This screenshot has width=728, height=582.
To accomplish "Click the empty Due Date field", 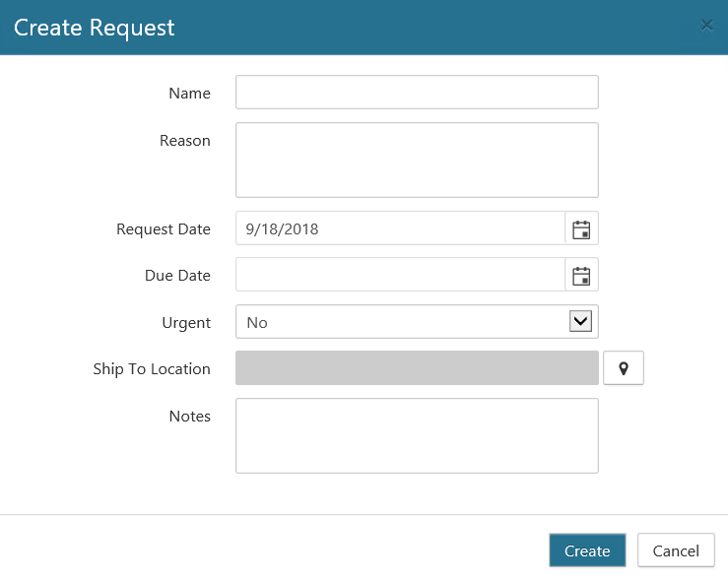I will [400, 276].
